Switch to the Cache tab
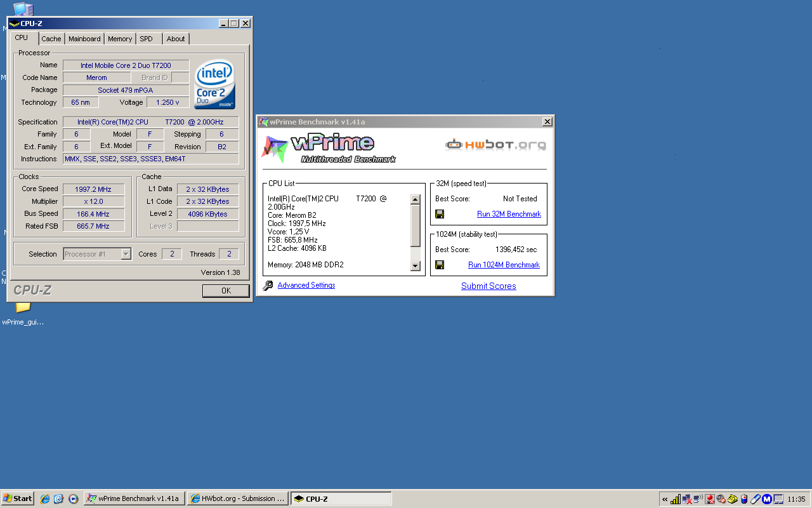This screenshot has width=812, height=508. [51, 39]
